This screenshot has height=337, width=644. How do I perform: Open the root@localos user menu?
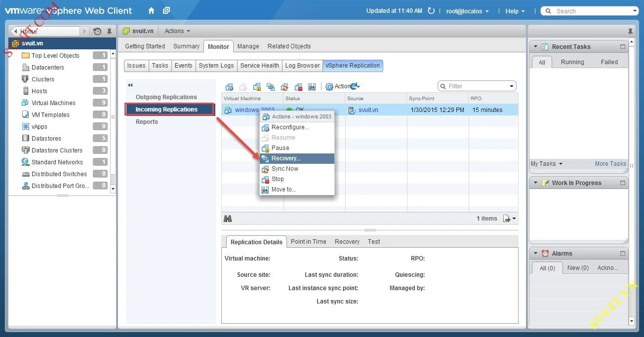(467, 11)
